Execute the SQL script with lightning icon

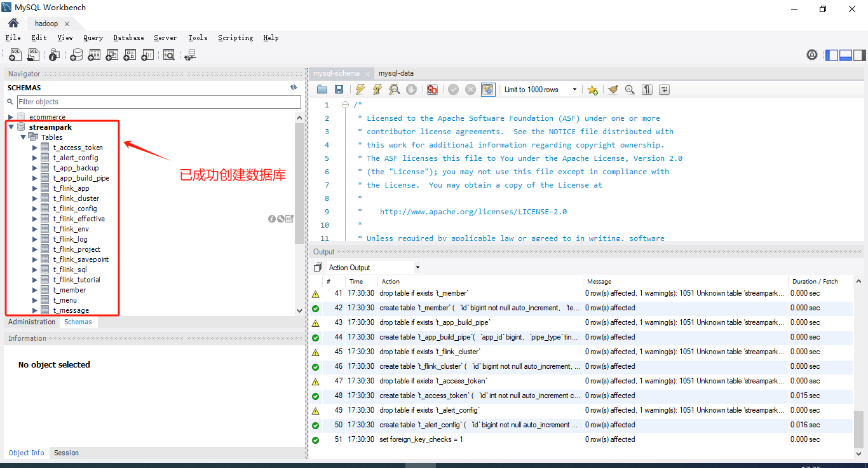coord(360,90)
